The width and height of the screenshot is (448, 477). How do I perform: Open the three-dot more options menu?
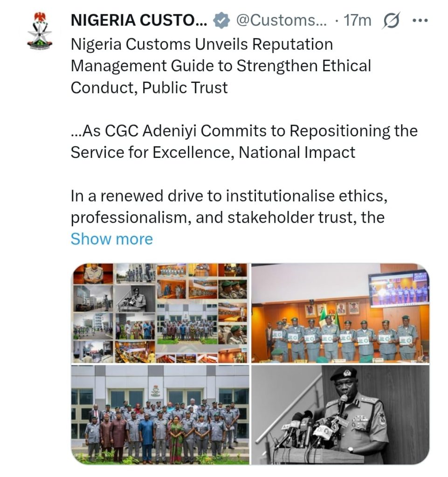[x=420, y=20]
